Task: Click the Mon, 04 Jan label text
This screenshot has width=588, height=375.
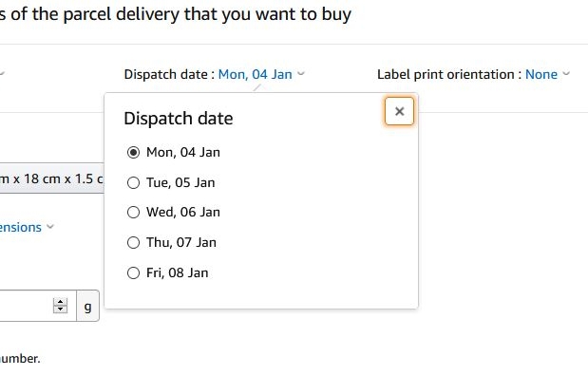Action: click(183, 153)
